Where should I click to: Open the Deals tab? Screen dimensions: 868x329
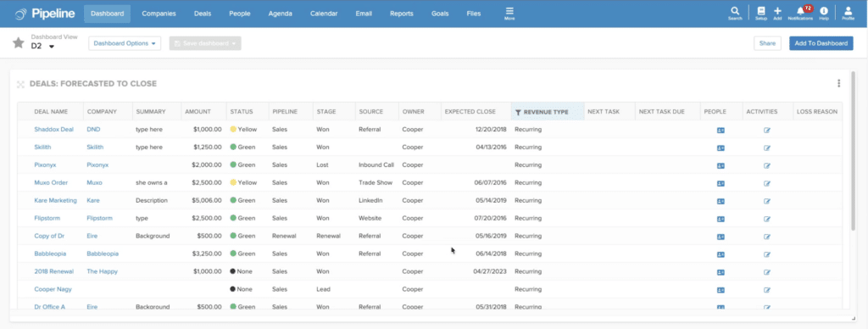(203, 14)
